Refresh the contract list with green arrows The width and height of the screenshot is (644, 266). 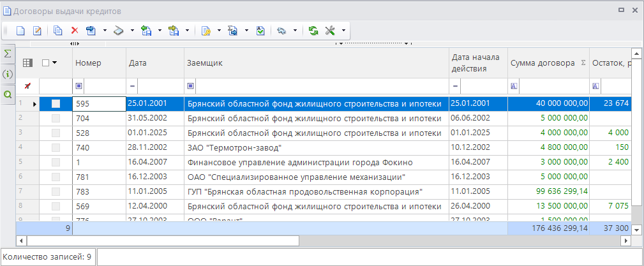click(x=313, y=31)
